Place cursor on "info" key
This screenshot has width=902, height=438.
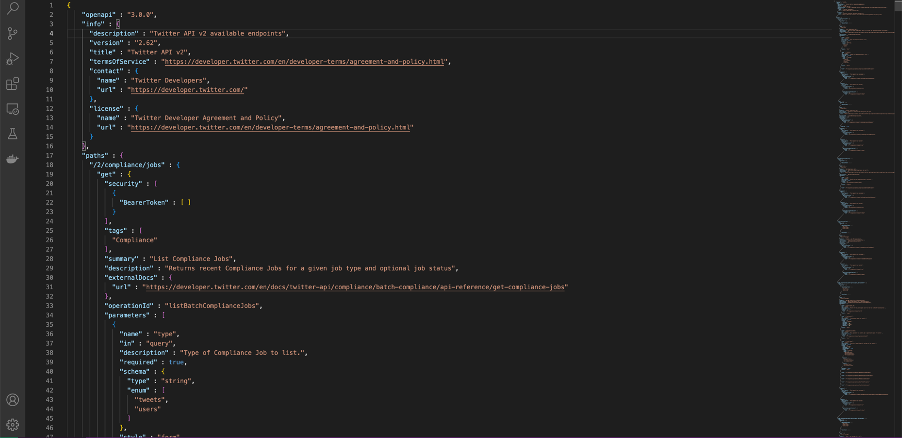(x=93, y=24)
